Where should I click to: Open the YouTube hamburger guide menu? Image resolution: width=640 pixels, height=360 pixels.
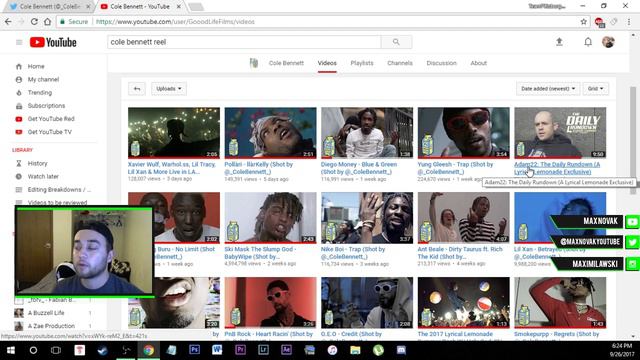pyautogui.click(x=19, y=42)
